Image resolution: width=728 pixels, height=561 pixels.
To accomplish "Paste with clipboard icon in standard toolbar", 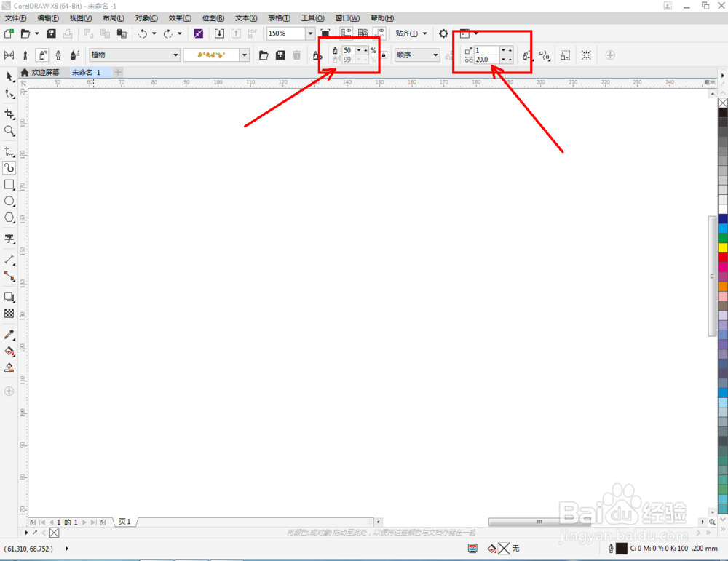I will point(122,33).
